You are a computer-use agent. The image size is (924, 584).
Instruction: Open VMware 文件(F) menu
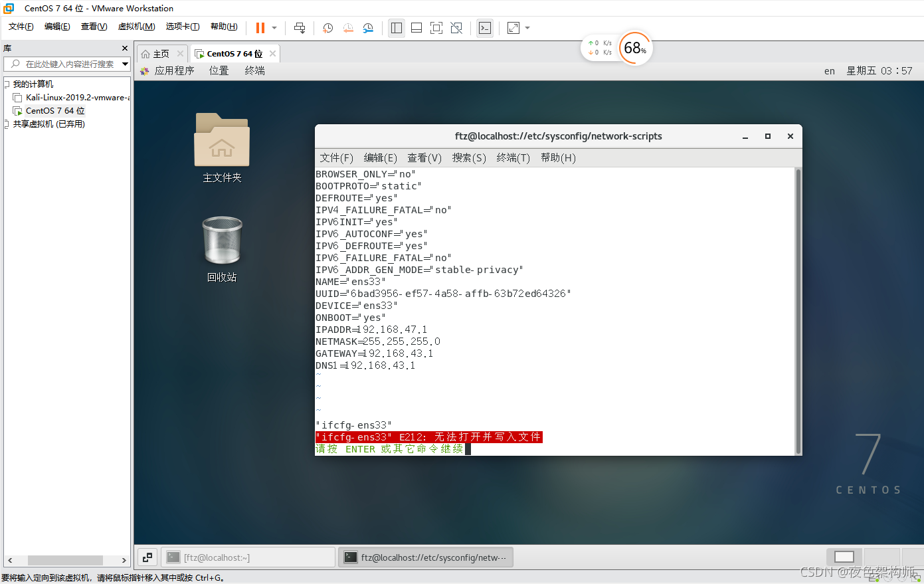pyautogui.click(x=21, y=27)
